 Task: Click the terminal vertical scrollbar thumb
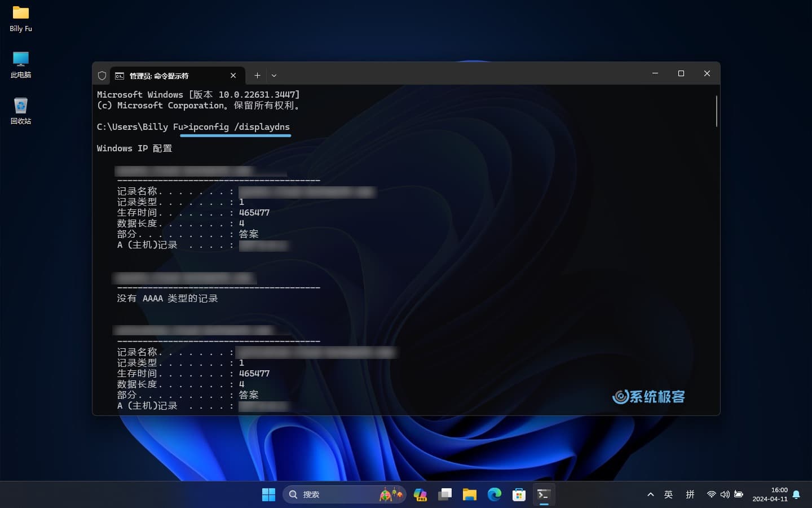tap(716, 111)
